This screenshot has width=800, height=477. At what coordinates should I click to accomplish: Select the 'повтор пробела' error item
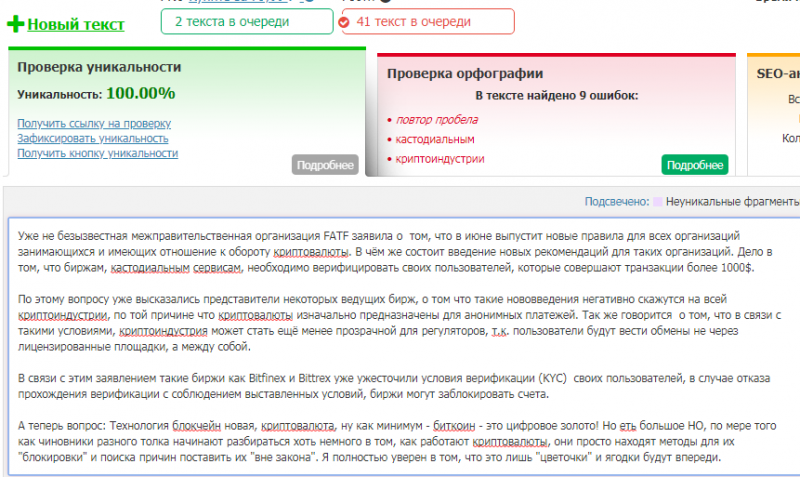point(437,120)
